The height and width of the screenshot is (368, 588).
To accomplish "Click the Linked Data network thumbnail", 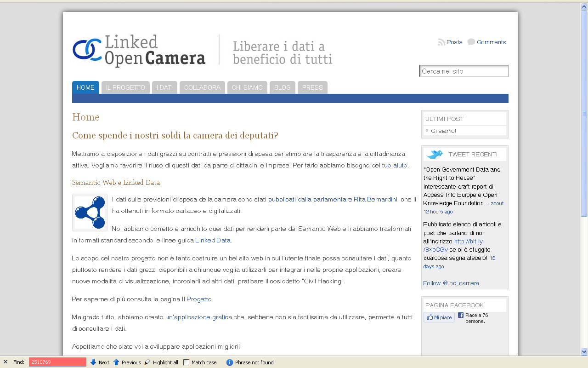I will [90, 212].
